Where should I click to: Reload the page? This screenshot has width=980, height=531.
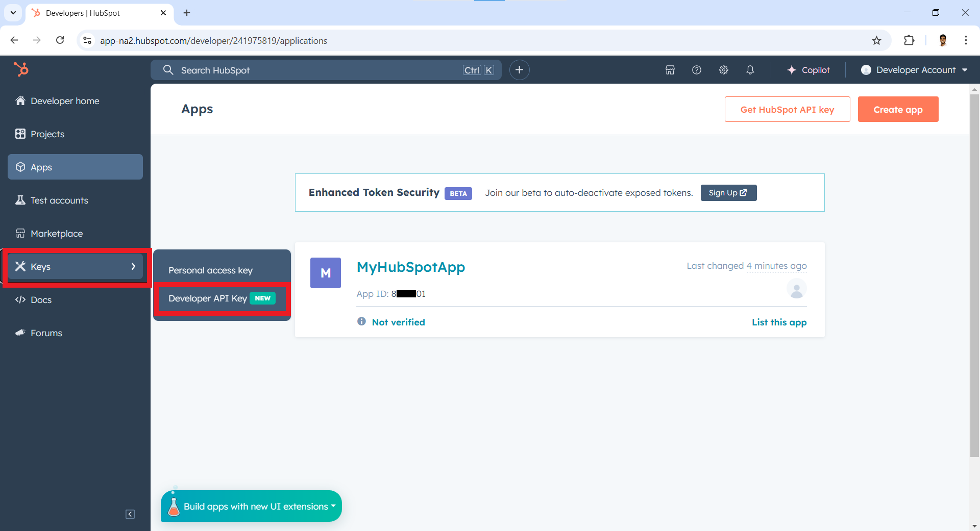coord(60,40)
